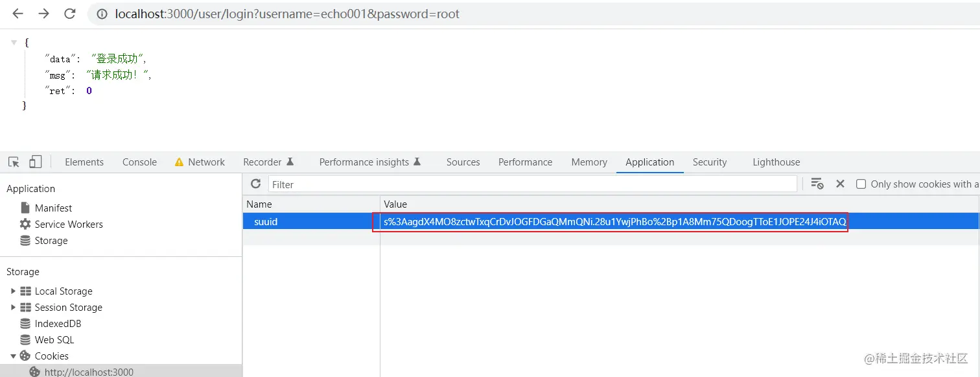Screen dimensions: 980x377
Task: Click the IndexedDB database icon
Action: point(25,323)
